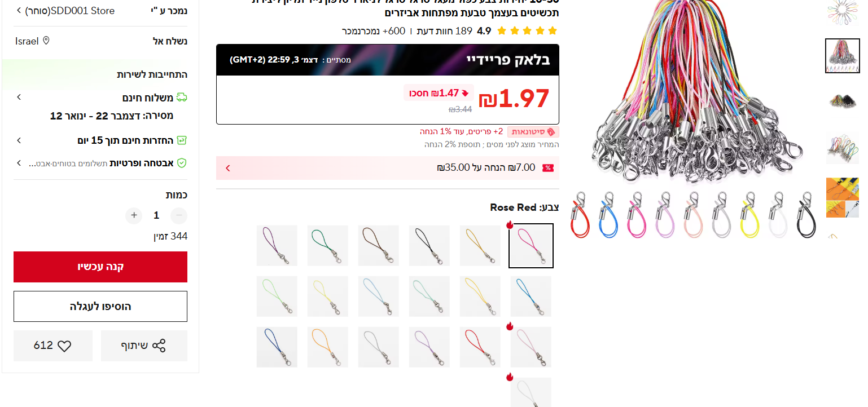Screen dimensions: 868x407
Task: Decrease quantity with the minus button
Action: [179, 215]
